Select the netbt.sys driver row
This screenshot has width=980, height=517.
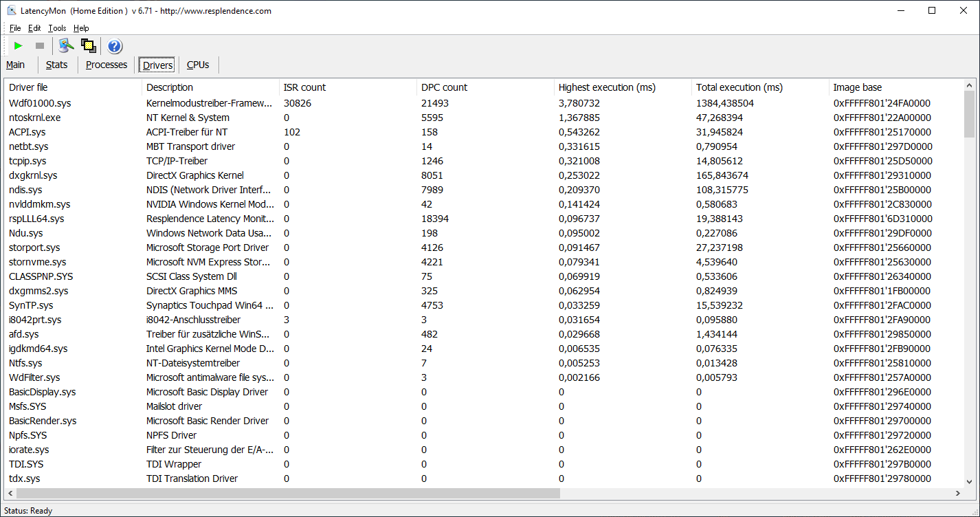click(484, 146)
